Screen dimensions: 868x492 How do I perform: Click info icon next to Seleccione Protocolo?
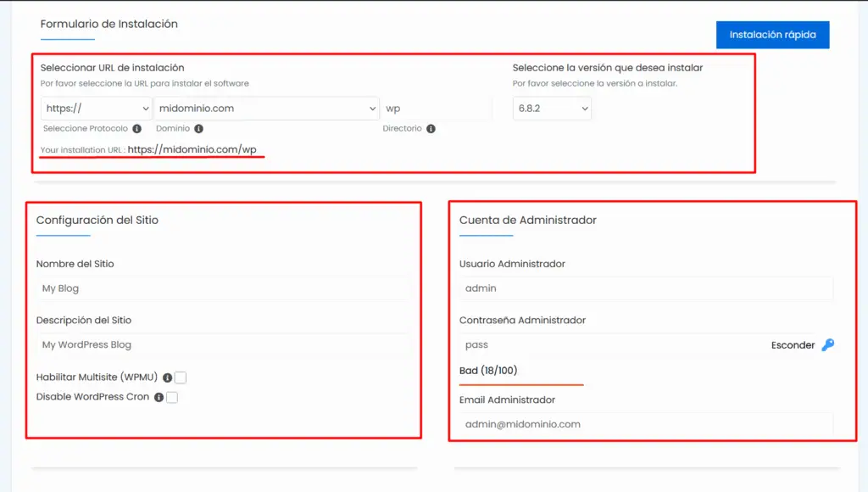click(x=136, y=129)
